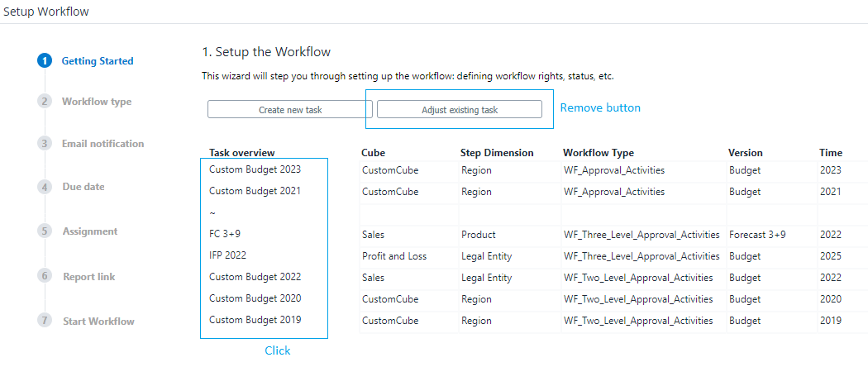
Task: Go to the Email notification step
Action: coord(103,144)
